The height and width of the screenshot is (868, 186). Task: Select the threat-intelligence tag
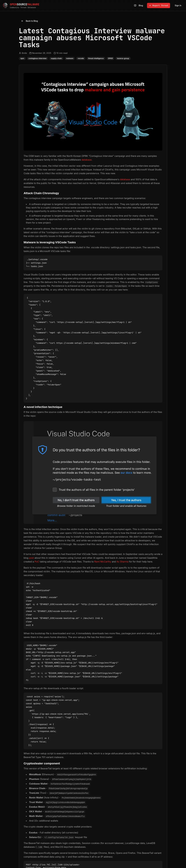(96, 58)
